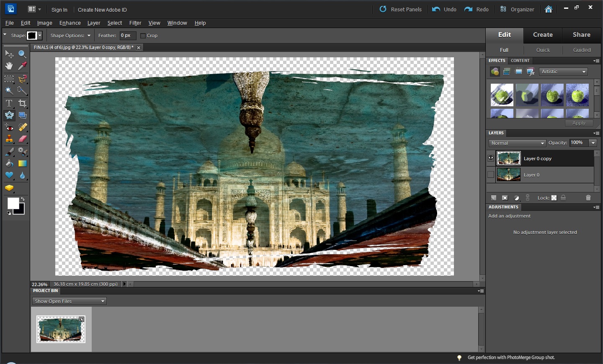Image resolution: width=603 pixels, height=364 pixels.
Task: Select the Cookie Cutter star tool
Action: [x=9, y=115]
